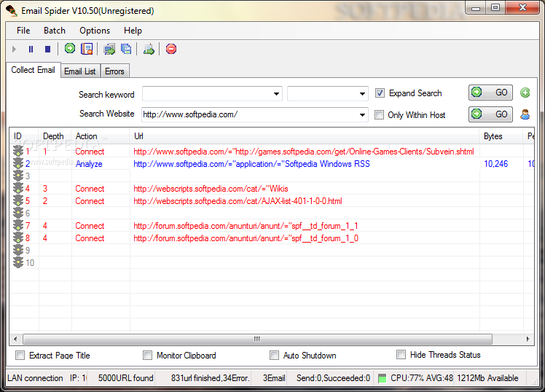The image size is (545, 392).
Task: Click the thread icon for row 10
Action: click(18, 263)
